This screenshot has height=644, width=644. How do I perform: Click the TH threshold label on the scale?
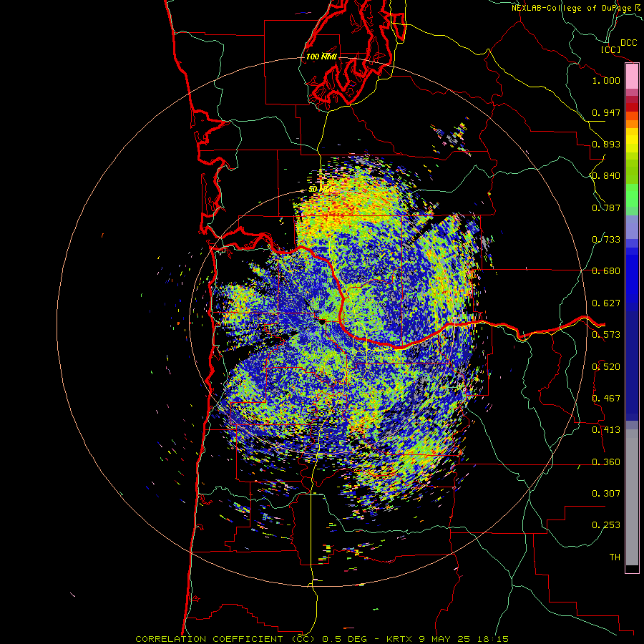pyautogui.click(x=615, y=557)
